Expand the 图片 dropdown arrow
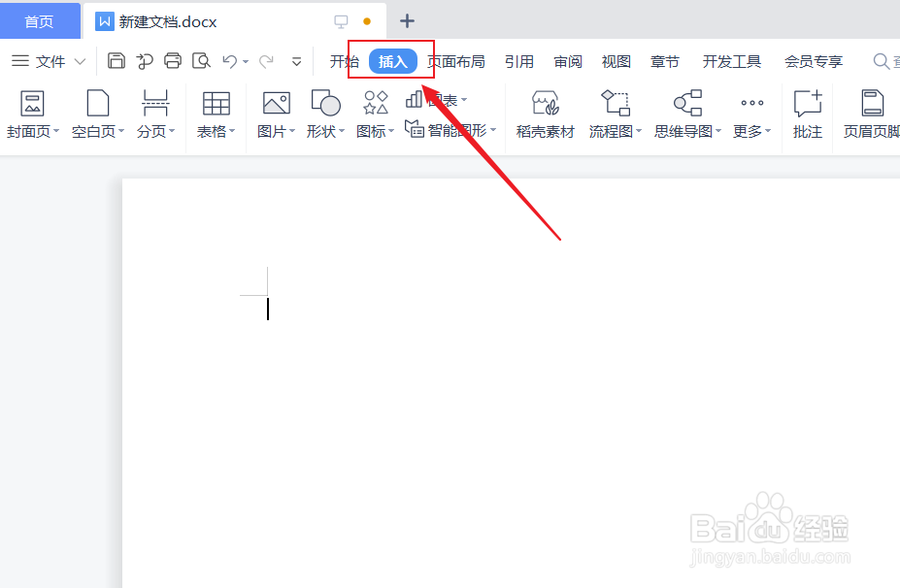 click(x=292, y=131)
